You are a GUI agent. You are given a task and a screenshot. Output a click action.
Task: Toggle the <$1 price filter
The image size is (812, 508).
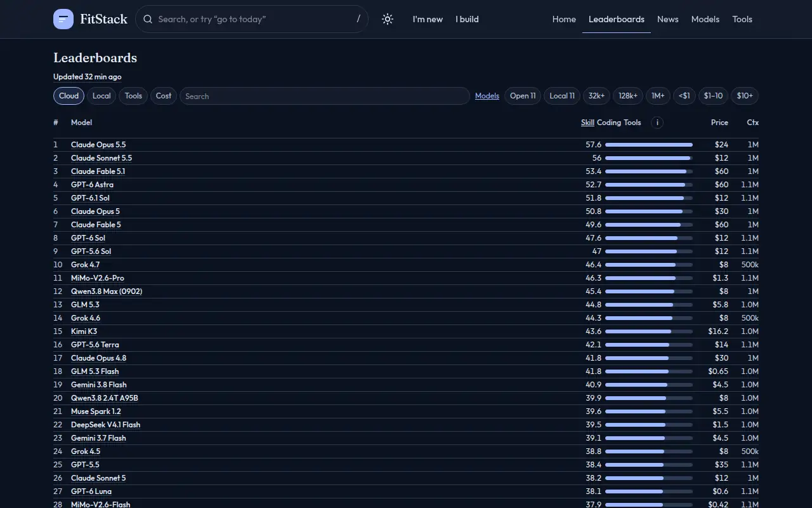point(684,96)
